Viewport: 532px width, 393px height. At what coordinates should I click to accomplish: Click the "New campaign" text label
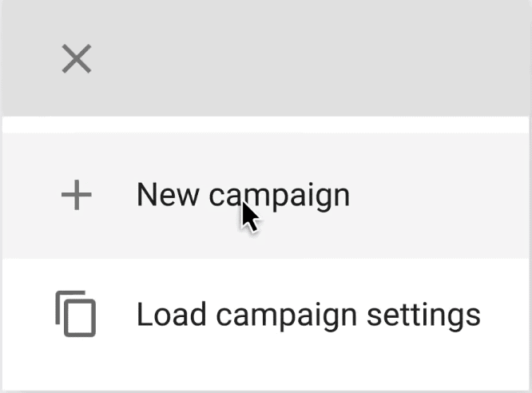tap(243, 196)
